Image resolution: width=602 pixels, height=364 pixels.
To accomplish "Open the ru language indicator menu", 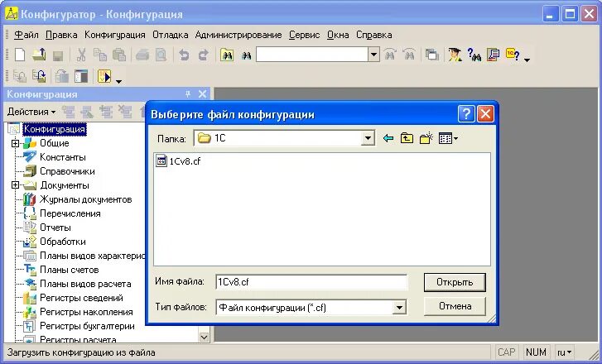I will coord(565,352).
